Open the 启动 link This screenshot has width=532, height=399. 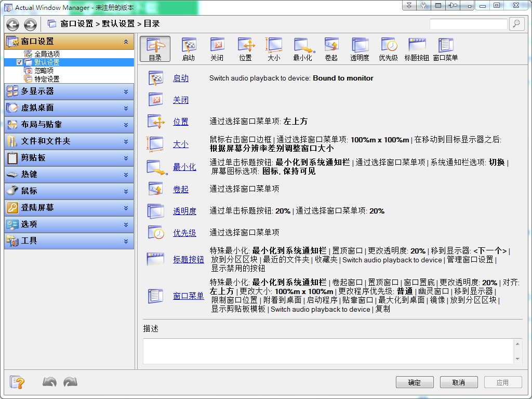180,78
